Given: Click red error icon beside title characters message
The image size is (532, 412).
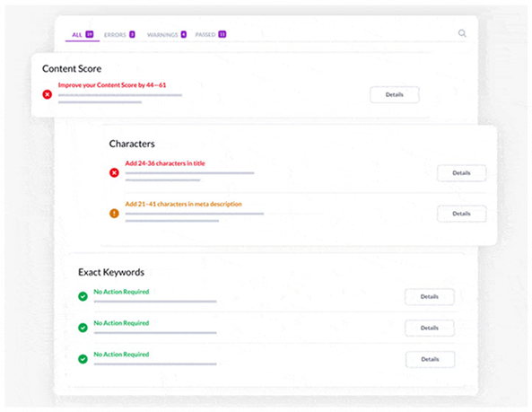Looking at the screenshot, I should [x=114, y=172].
